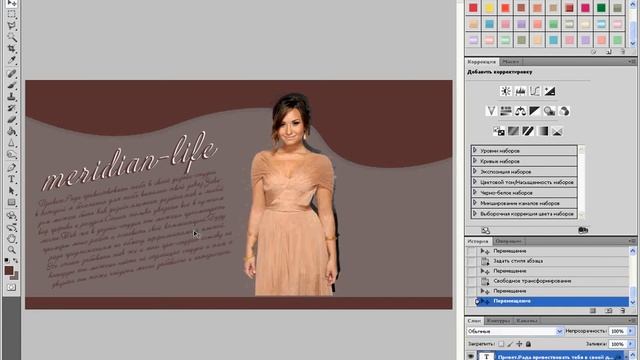This screenshot has width=640, height=360.
Task: Toggle Quick Mask mode
Action: pos(11,288)
